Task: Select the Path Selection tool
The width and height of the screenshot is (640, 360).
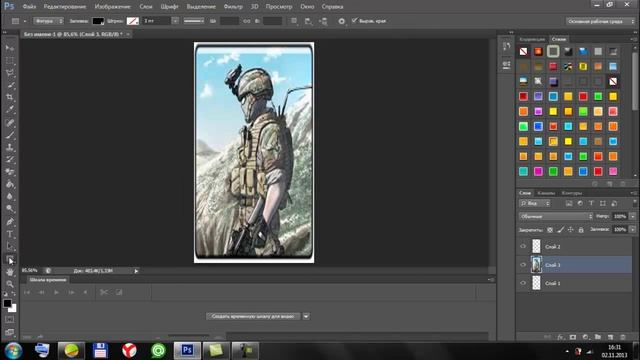Action: click(x=10, y=247)
